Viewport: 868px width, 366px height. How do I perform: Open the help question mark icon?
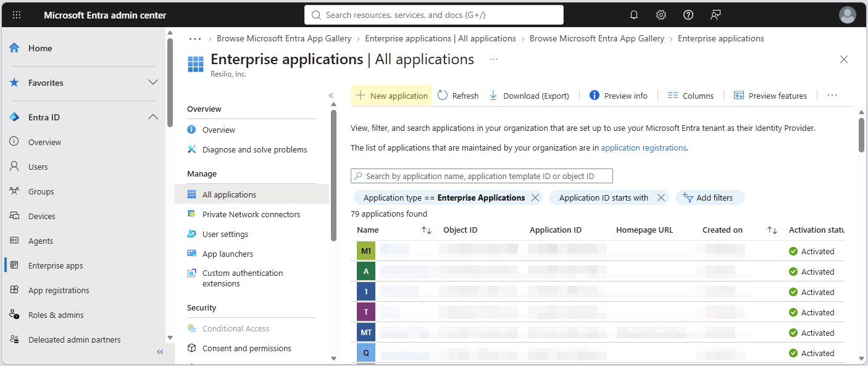click(688, 15)
